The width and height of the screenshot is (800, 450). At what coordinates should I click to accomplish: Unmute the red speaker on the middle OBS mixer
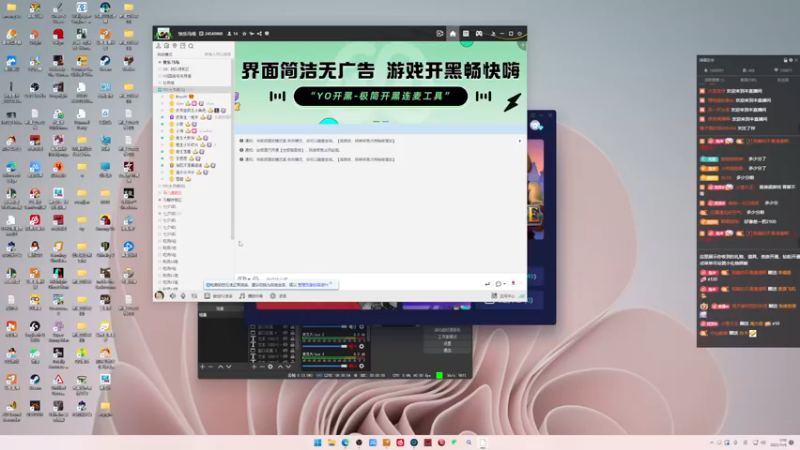[352, 346]
